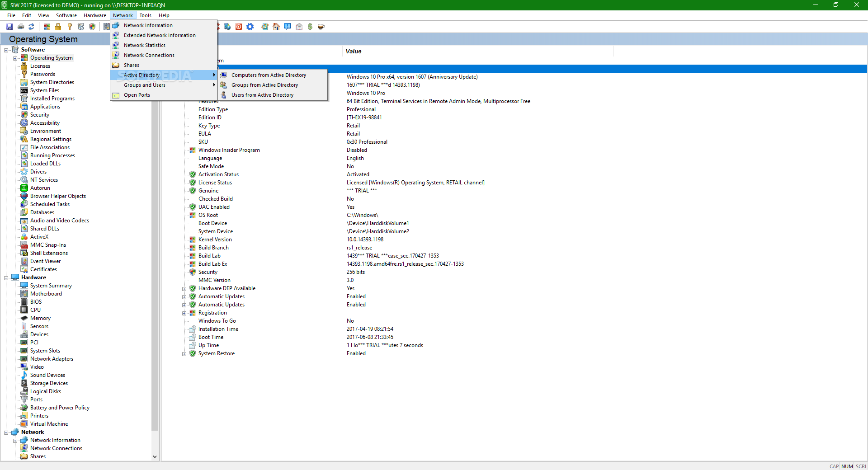Choose Computers from Active Directory
This screenshot has width=868, height=470.
pos(273,75)
